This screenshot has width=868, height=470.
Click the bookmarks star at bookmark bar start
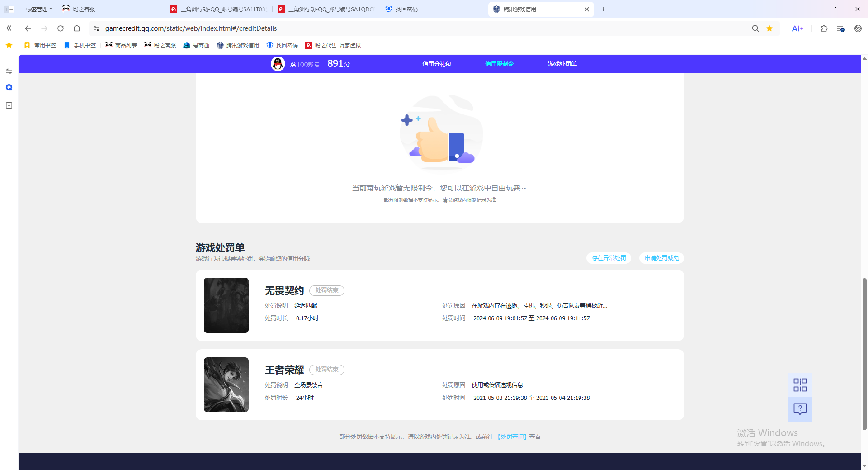(x=9, y=45)
